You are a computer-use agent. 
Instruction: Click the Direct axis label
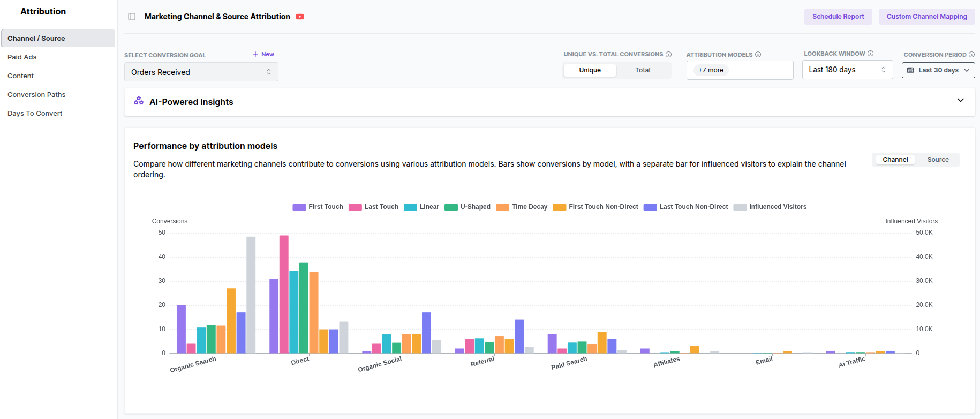300,361
